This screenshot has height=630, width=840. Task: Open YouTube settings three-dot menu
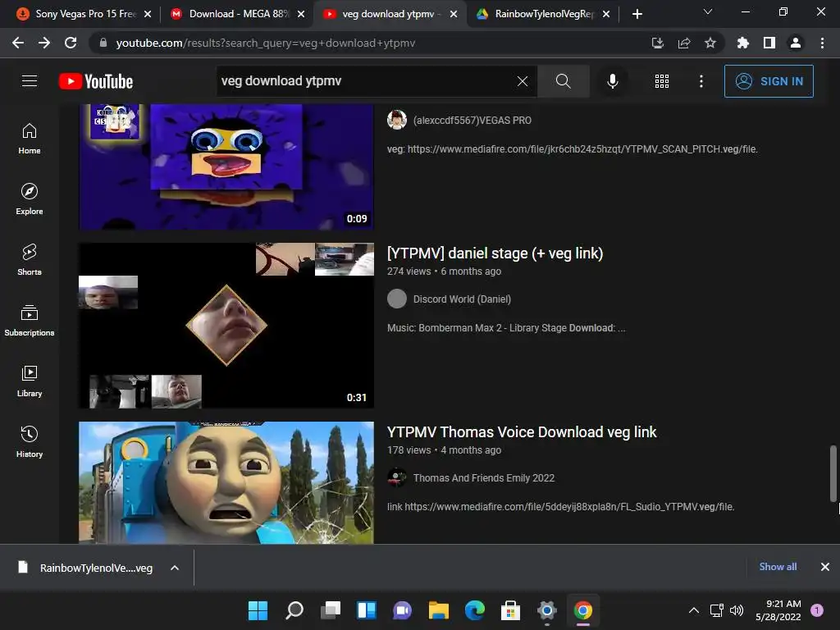[x=701, y=81]
